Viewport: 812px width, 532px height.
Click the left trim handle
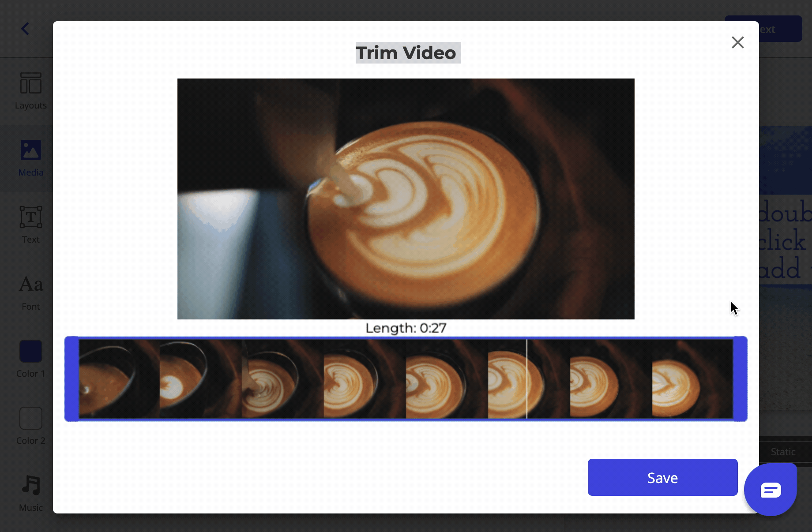coord(71,379)
